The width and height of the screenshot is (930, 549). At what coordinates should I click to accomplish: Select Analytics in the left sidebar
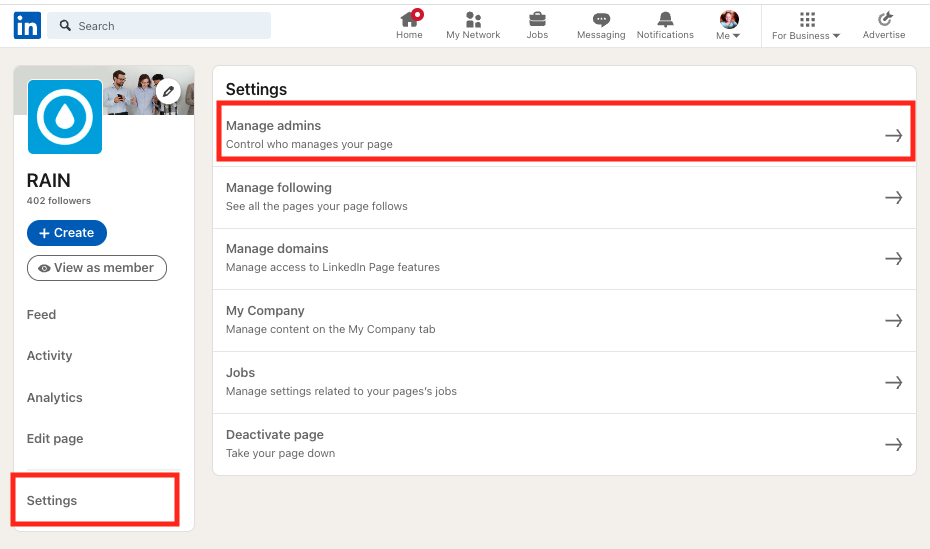coord(55,397)
